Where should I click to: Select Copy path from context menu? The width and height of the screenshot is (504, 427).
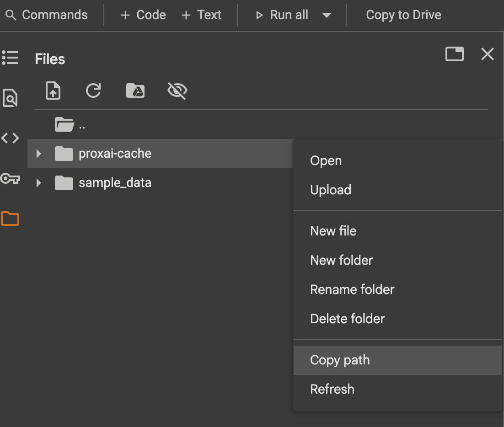pos(340,360)
